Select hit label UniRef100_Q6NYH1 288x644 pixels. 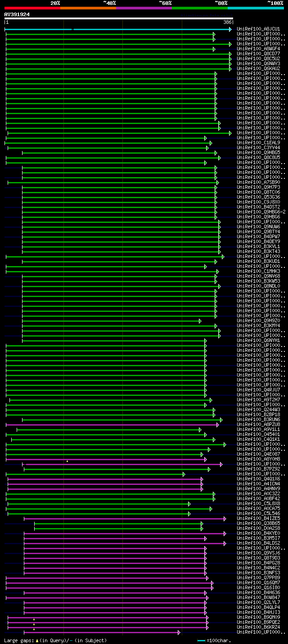(x=259, y=341)
